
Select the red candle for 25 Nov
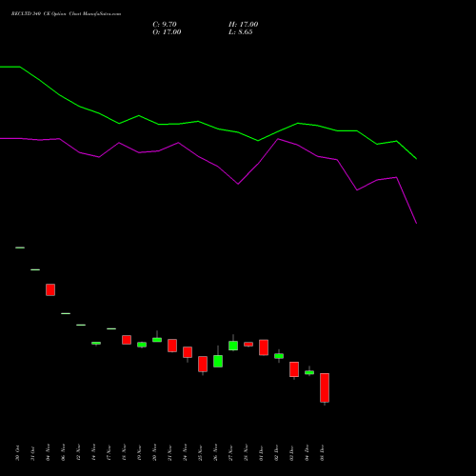(x=203, y=364)
